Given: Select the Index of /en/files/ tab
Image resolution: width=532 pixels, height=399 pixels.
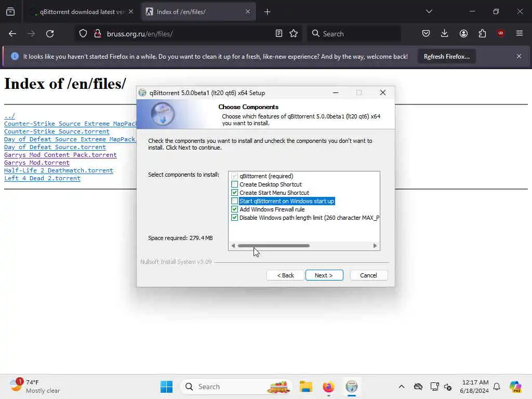Looking at the screenshot, I should coord(198,12).
